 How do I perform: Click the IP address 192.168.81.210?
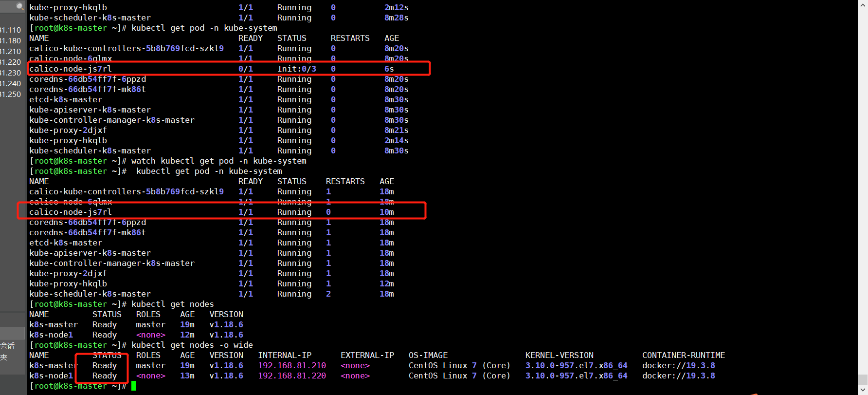tap(292, 365)
